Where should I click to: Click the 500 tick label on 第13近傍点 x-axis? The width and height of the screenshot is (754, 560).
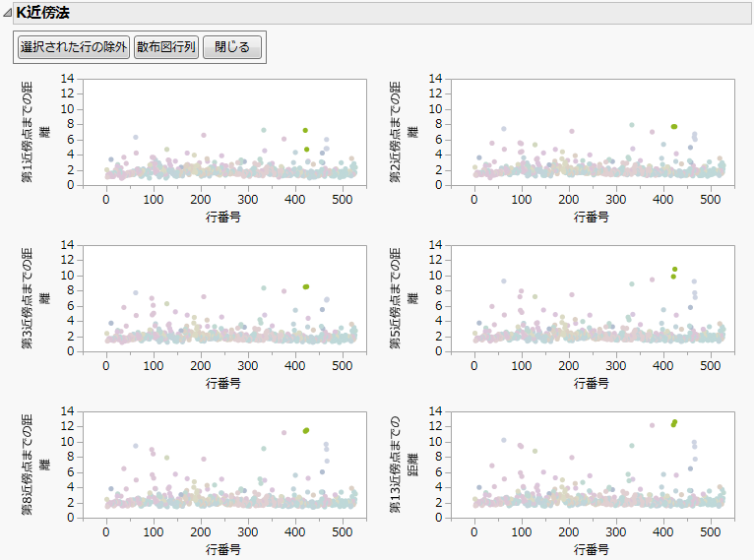[x=711, y=532]
